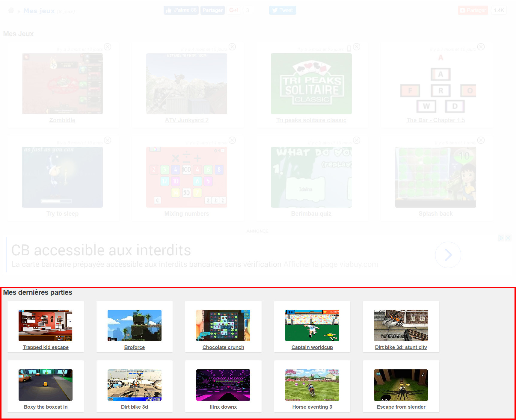Click the red Partager button at the right
The width and height of the screenshot is (516, 420).
(473, 10)
